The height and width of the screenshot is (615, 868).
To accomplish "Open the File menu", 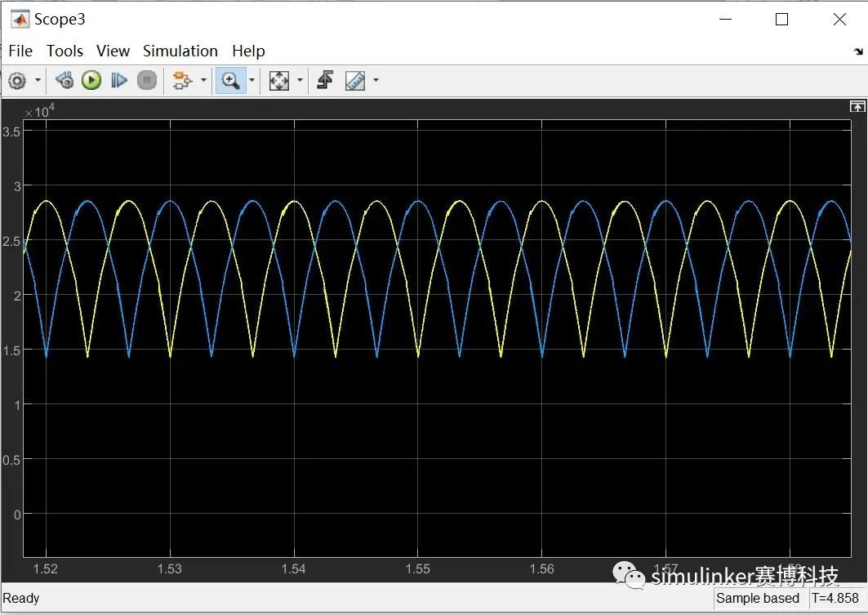I will click(x=20, y=51).
